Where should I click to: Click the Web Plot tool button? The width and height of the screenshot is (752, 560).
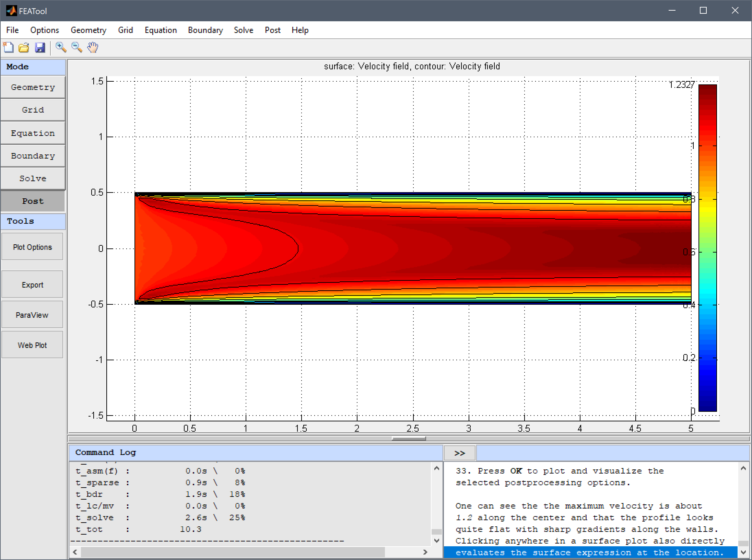(32, 345)
